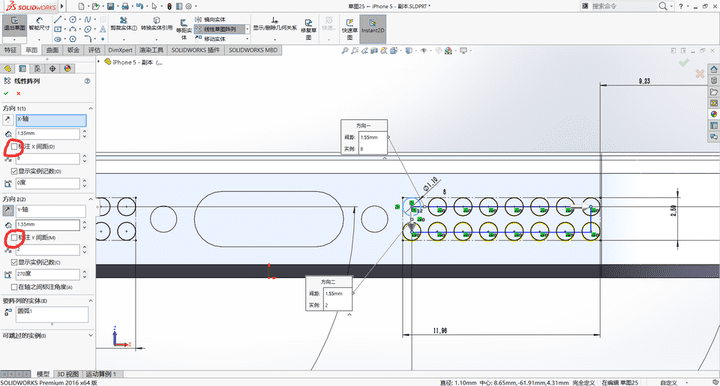
Task: Click the Mirror Entities (镜向实体) tool
Action: (210, 19)
